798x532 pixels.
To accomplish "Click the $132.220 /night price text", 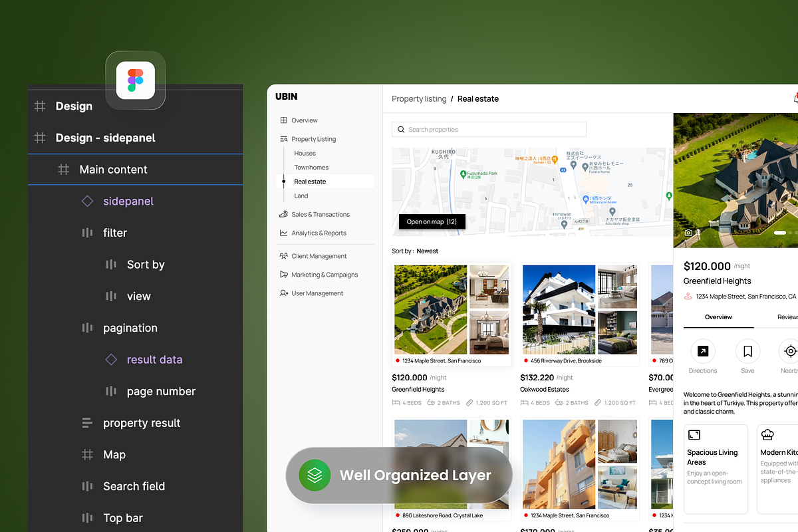I will (x=547, y=378).
